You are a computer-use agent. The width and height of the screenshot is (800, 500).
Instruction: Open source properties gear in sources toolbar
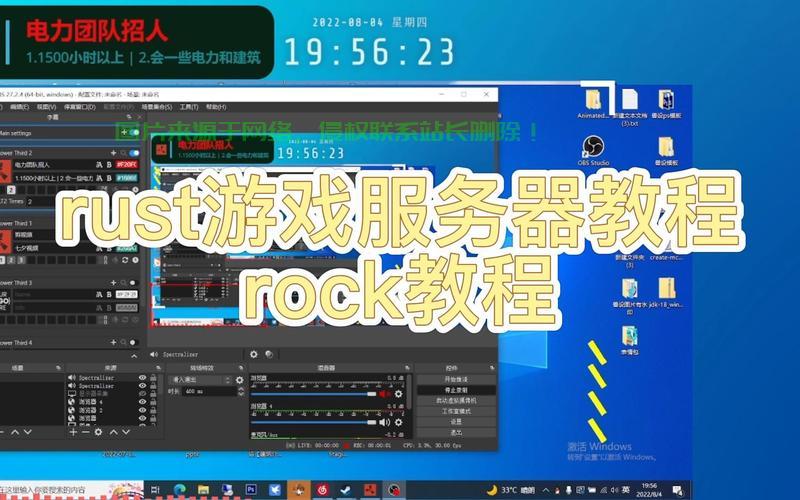(x=98, y=432)
